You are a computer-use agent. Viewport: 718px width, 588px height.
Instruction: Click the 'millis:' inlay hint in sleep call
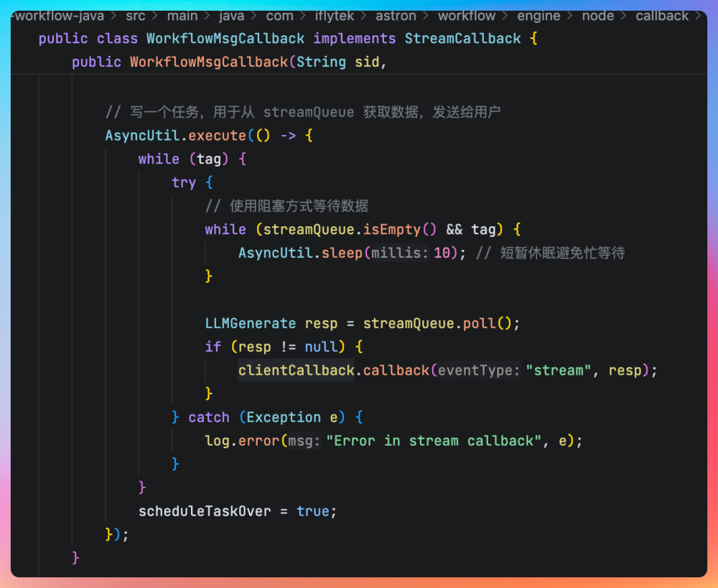(x=400, y=253)
